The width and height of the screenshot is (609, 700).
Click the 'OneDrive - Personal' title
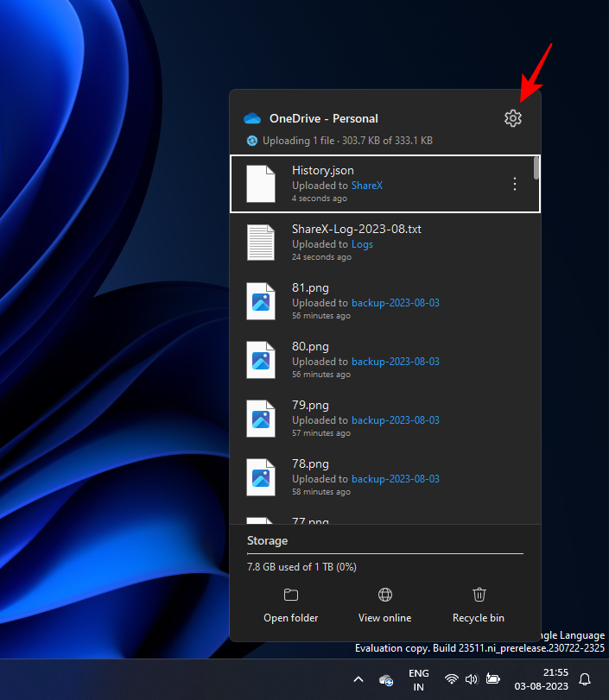323,118
